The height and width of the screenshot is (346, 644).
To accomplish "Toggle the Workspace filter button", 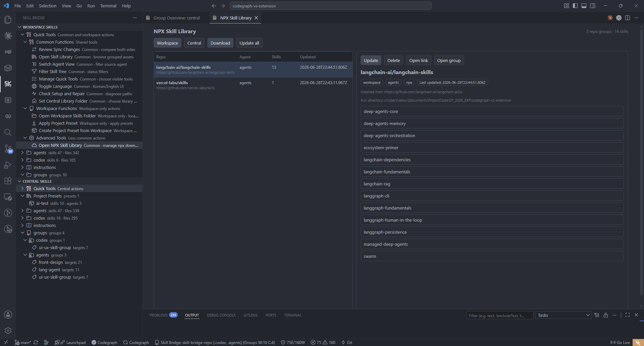I will click(167, 43).
